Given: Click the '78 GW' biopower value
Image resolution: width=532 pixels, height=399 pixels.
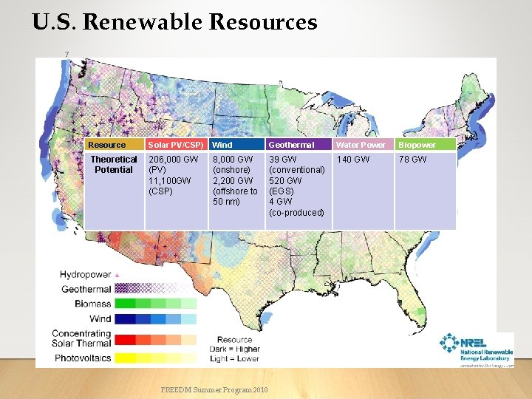Looking at the screenshot, I should 412,159.
